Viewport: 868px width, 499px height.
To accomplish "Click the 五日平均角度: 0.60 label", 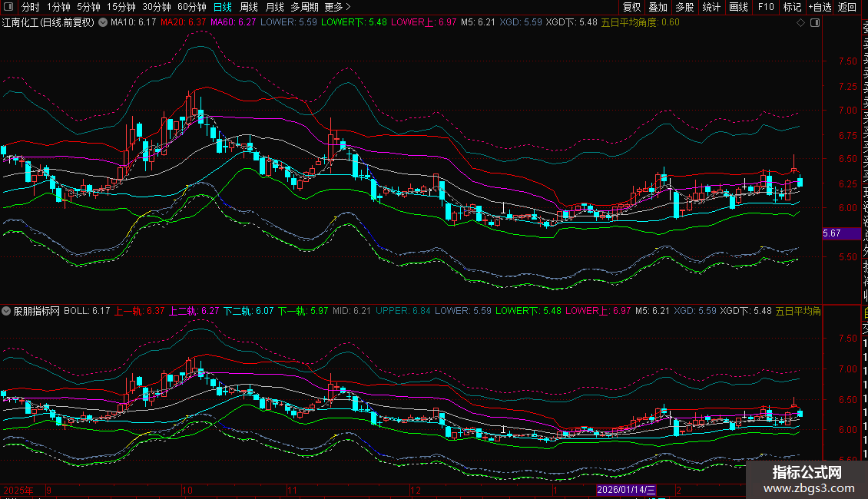I will pyautogui.click(x=641, y=23).
